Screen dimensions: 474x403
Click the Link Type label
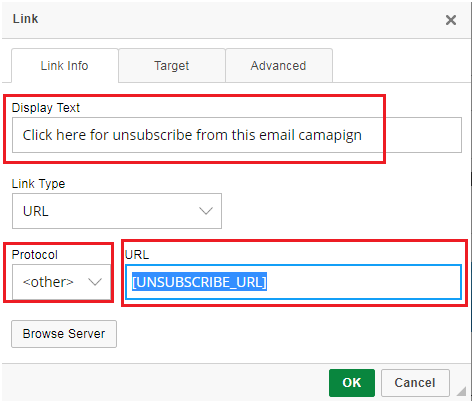pos(38,184)
